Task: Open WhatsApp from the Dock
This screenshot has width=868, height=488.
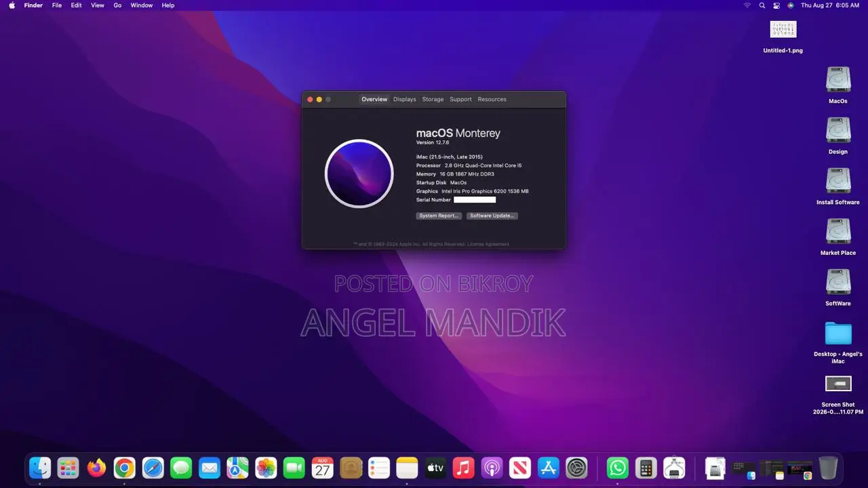Action: [617, 468]
